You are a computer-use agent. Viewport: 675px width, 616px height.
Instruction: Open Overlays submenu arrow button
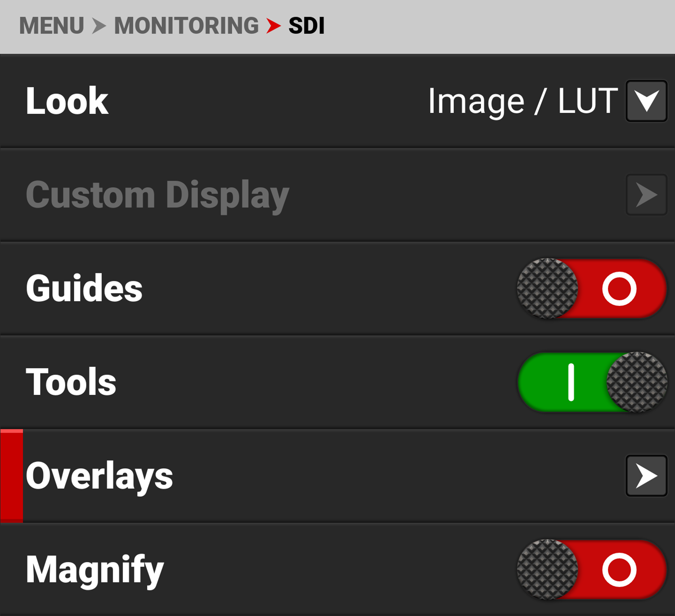[646, 476]
